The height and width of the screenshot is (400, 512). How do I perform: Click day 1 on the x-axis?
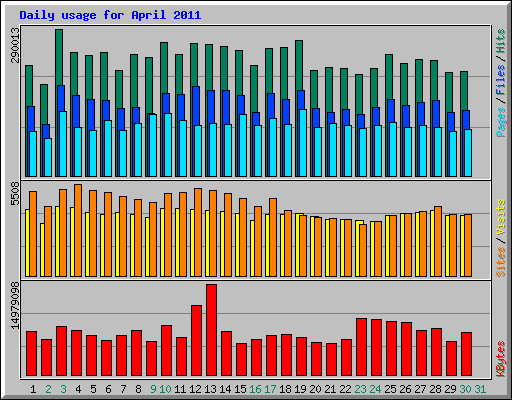click(33, 389)
